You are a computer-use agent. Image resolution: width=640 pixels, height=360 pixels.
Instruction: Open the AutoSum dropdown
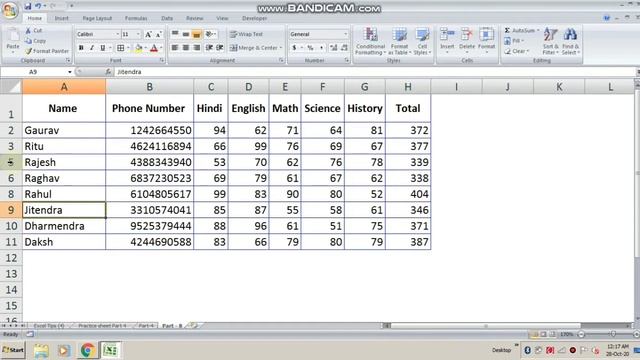(x=538, y=31)
